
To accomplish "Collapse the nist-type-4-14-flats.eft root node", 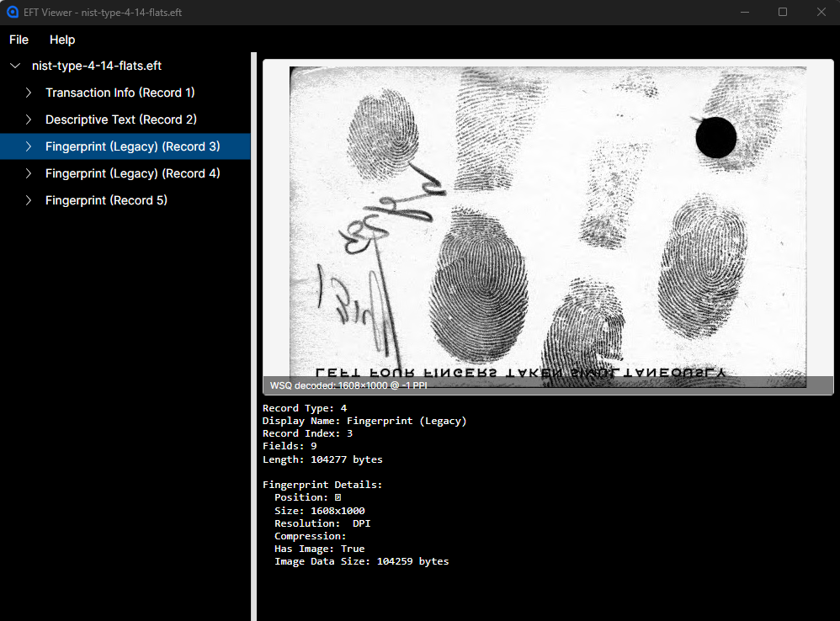I will click(x=15, y=66).
